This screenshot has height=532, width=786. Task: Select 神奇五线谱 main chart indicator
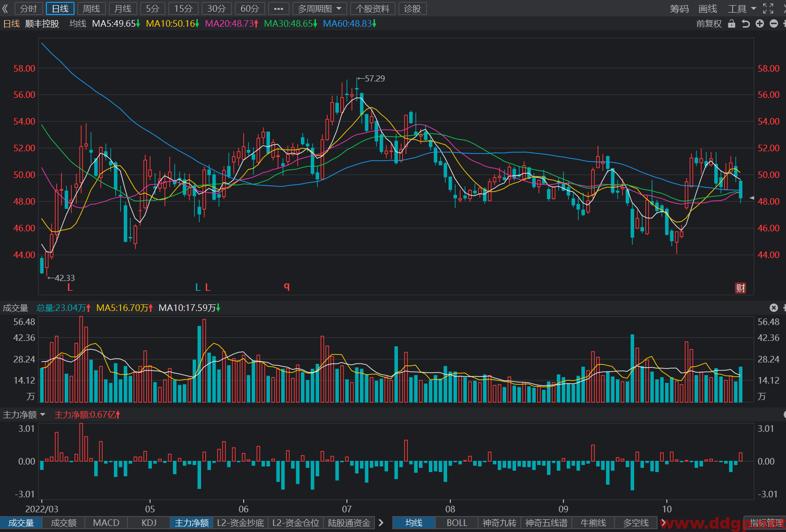point(546,523)
